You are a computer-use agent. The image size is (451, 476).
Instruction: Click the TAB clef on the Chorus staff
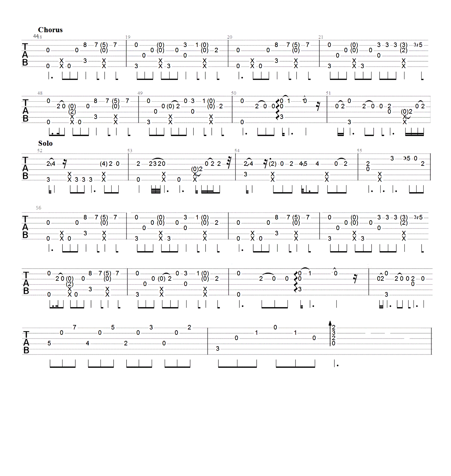coord(25,54)
